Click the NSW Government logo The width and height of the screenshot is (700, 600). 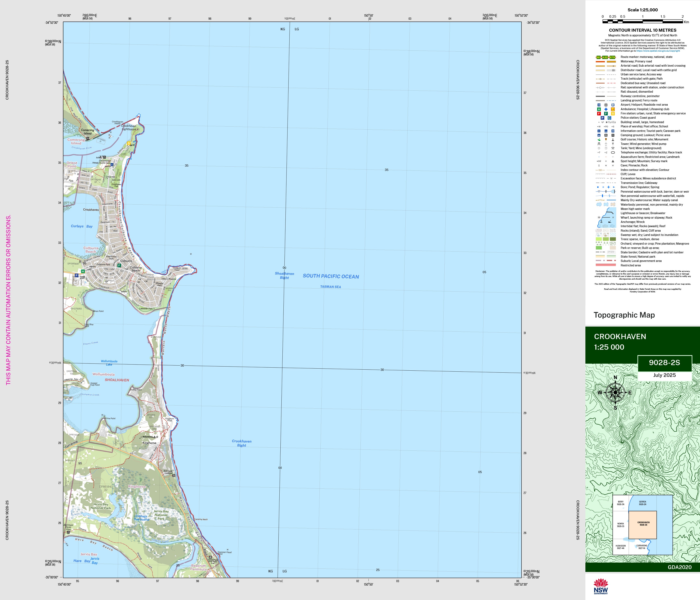click(x=601, y=586)
